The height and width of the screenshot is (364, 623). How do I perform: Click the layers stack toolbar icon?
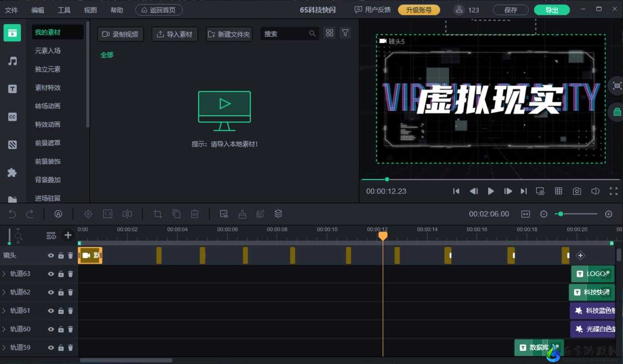pos(278,214)
